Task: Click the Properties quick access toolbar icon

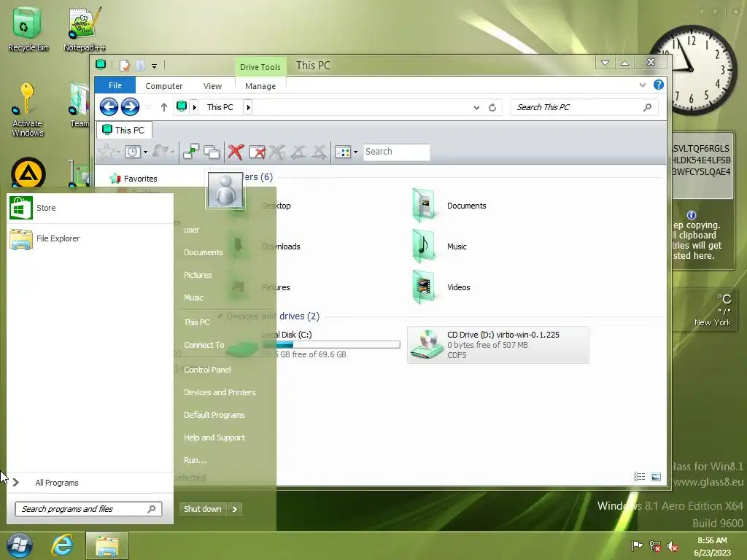Action: tap(124, 65)
